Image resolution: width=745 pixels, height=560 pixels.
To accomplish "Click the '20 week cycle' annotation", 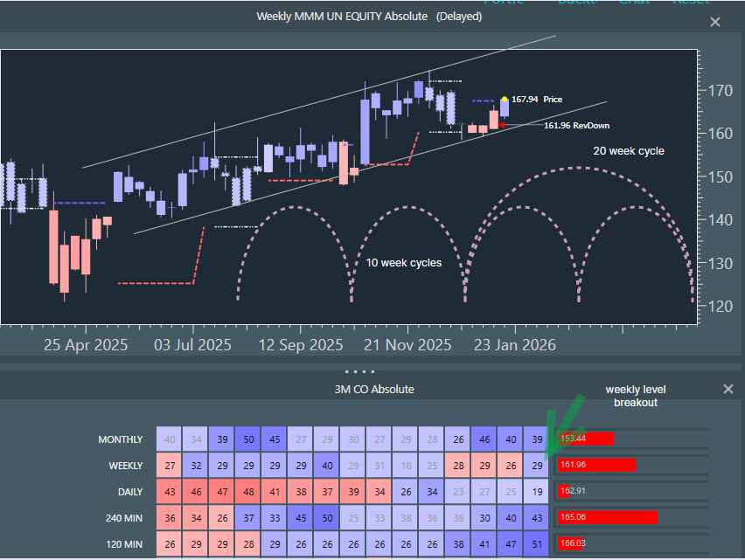I will tap(629, 151).
